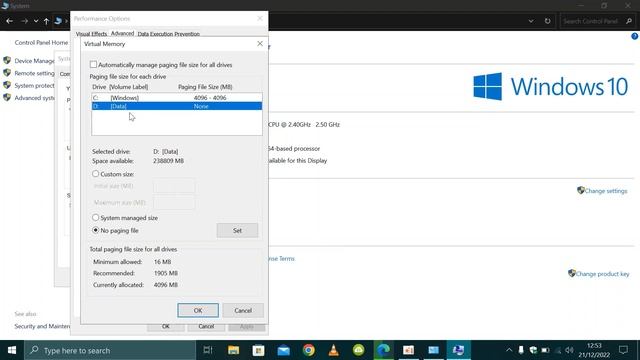Go back in Control Panel navigation
The width and height of the screenshot is (640, 360).
[x=9, y=21]
